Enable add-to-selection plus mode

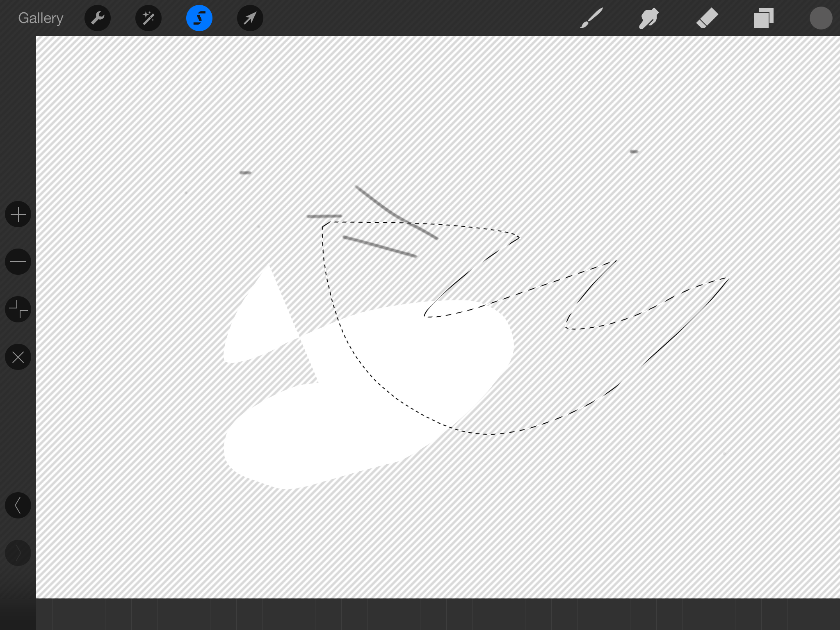pyautogui.click(x=18, y=215)
